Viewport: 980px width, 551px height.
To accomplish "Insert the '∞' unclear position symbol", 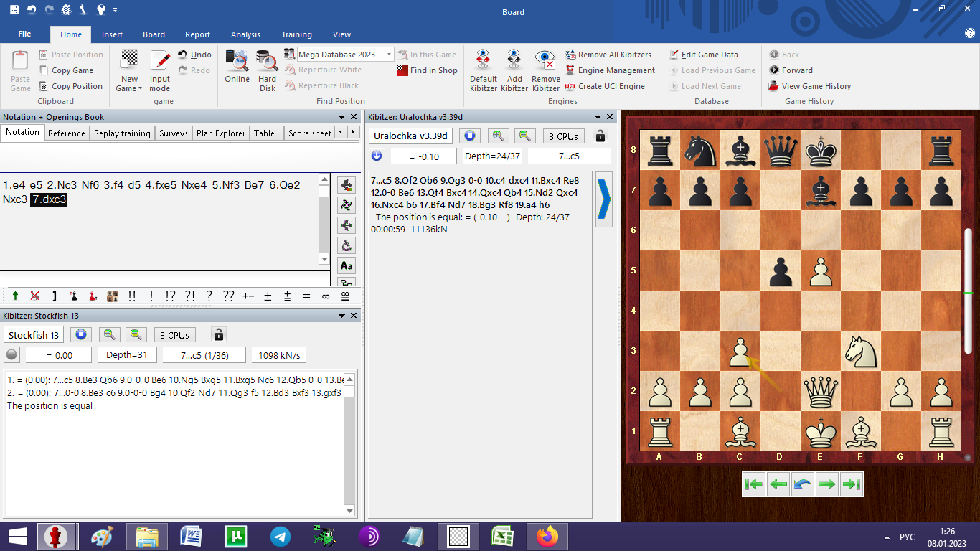I will pyautogui.click(x=326, y=296).
